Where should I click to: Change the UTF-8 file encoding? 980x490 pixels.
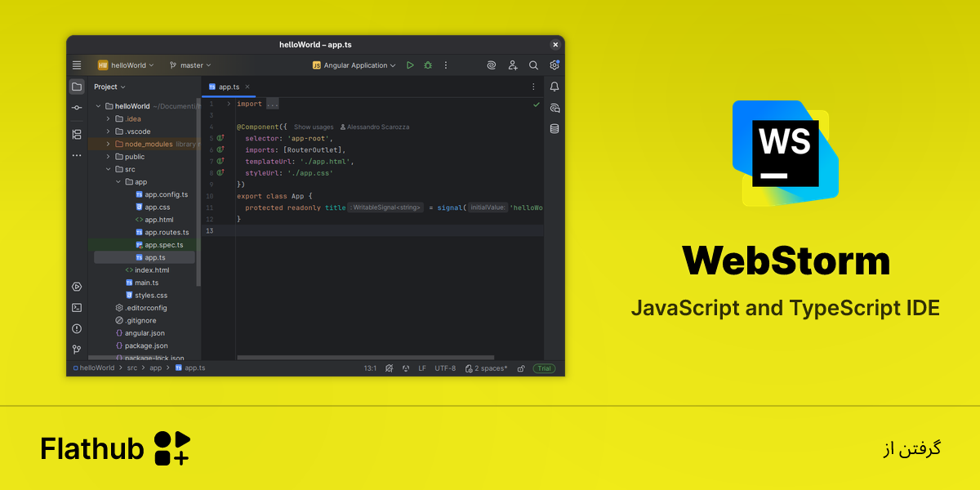(x=446, y=368)
